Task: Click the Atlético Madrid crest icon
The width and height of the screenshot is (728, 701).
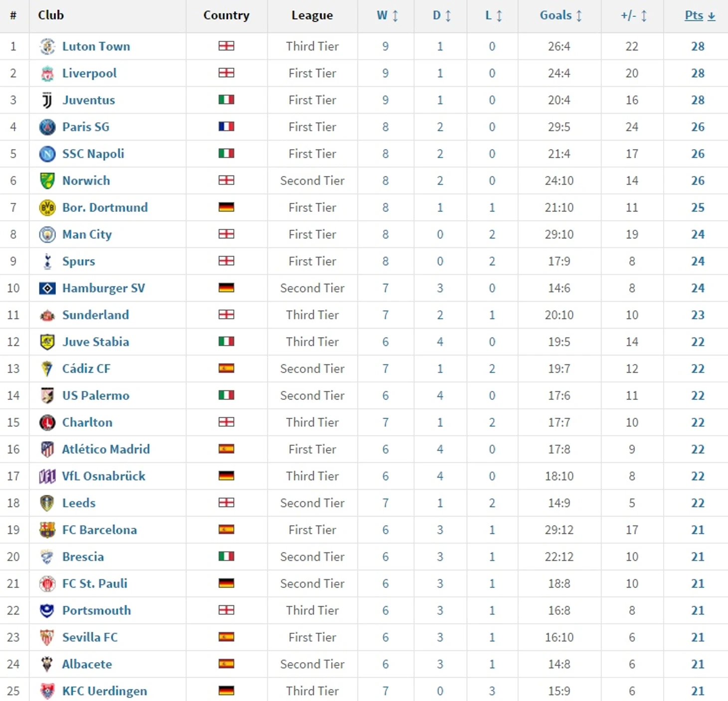Action: (47, 449)
